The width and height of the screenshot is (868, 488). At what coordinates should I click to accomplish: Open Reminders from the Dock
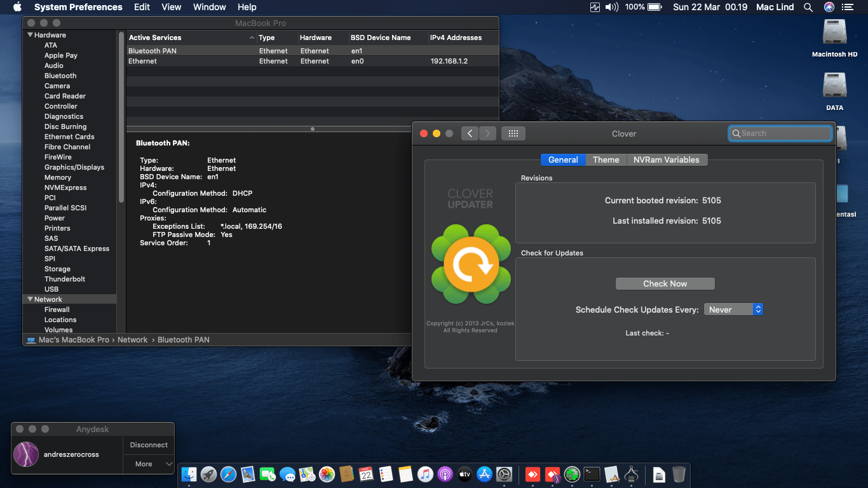coord(386,474)
